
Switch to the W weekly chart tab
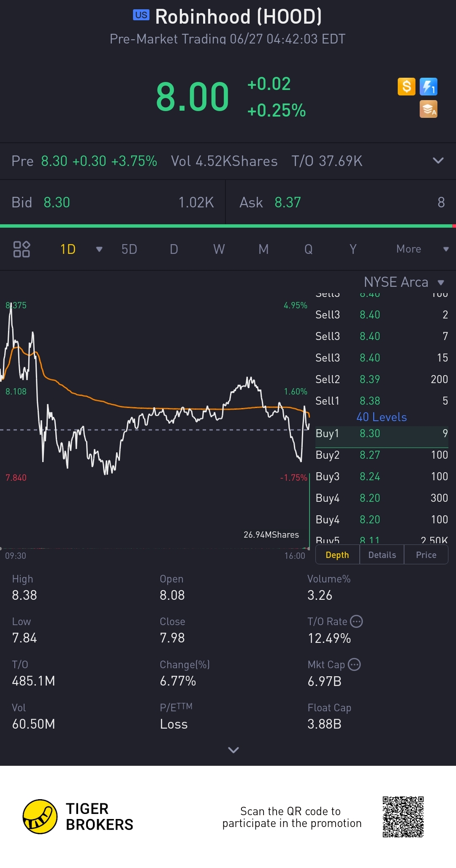click(219, 249)
